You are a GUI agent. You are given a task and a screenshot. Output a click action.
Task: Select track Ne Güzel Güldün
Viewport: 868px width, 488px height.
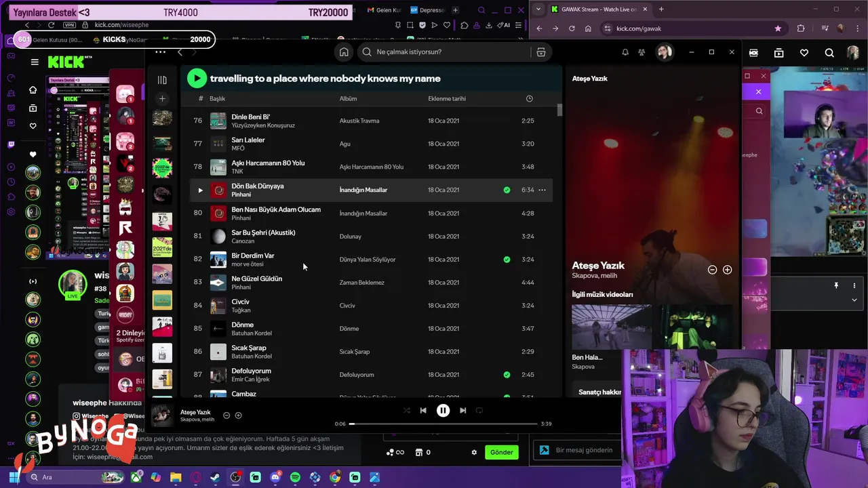tap(256, 279)
